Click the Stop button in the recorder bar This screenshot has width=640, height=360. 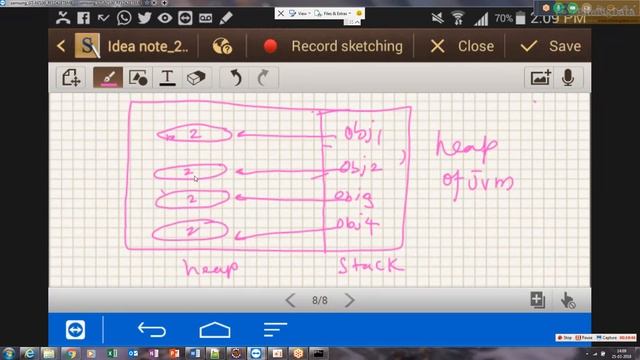565,338
